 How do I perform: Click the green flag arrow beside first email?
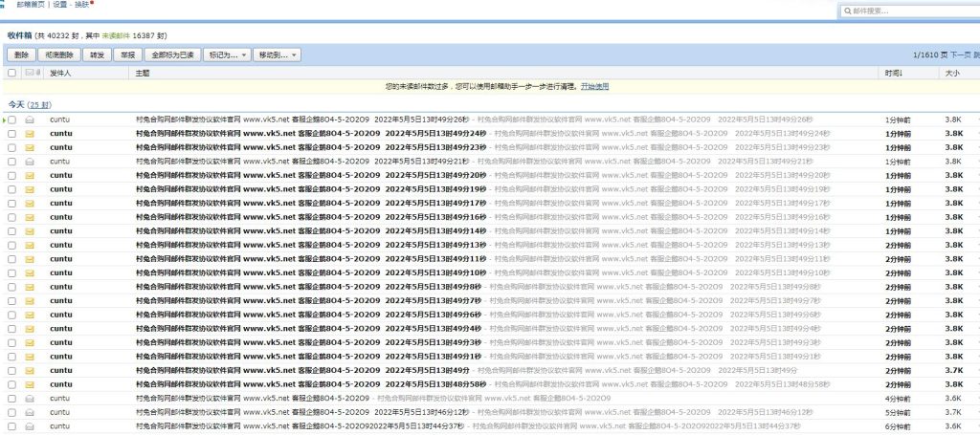tap(5, 120)
